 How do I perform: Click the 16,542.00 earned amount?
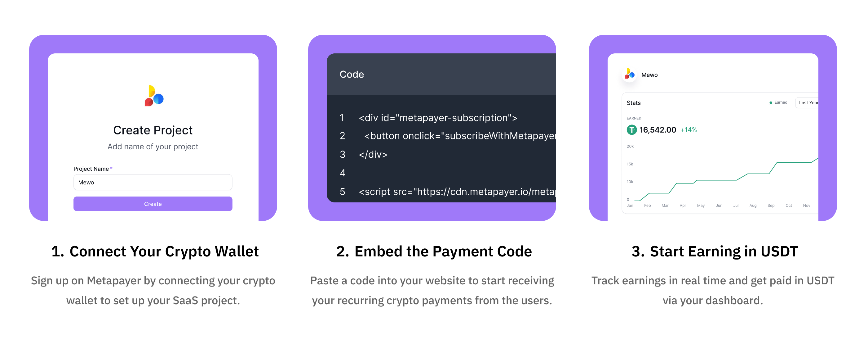coord(658,130)
